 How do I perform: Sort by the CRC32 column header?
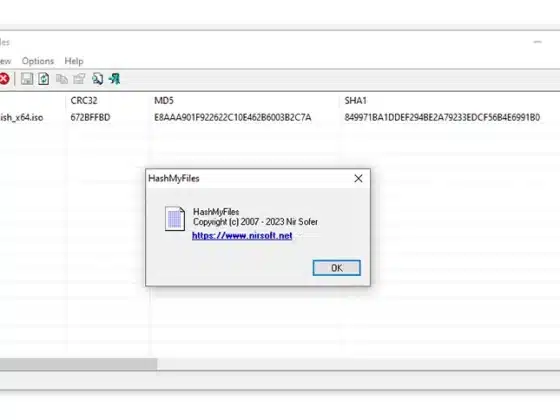84,101
